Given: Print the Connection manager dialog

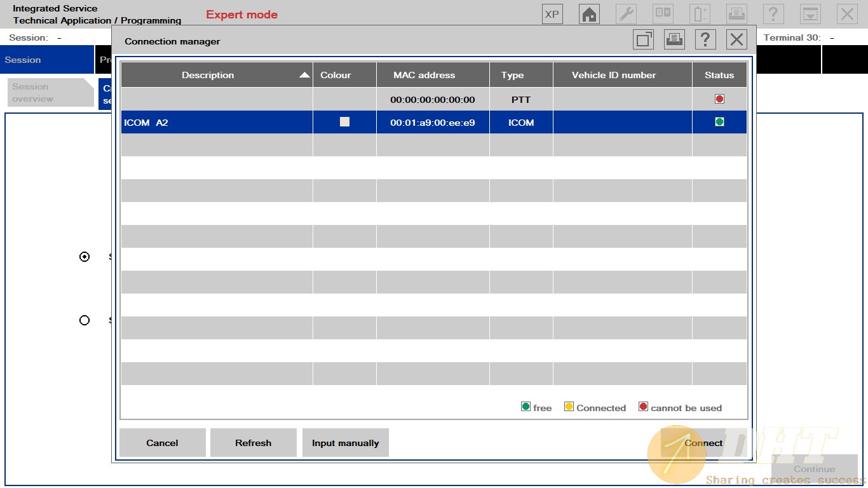Looking at the screenshot, I should tap(674, 39).
